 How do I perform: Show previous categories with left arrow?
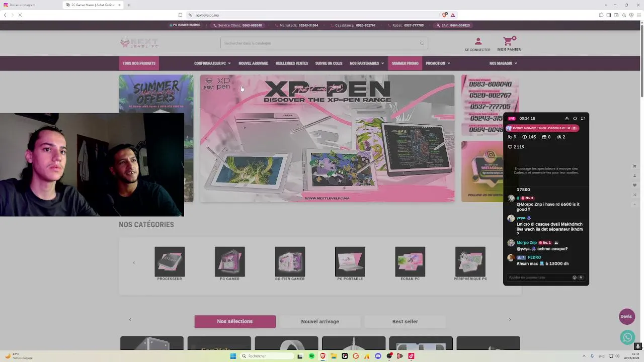click(x=134, y=262)
